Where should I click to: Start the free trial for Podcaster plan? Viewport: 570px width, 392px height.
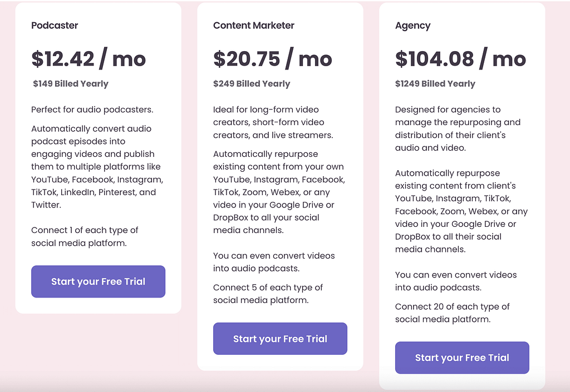98,281
